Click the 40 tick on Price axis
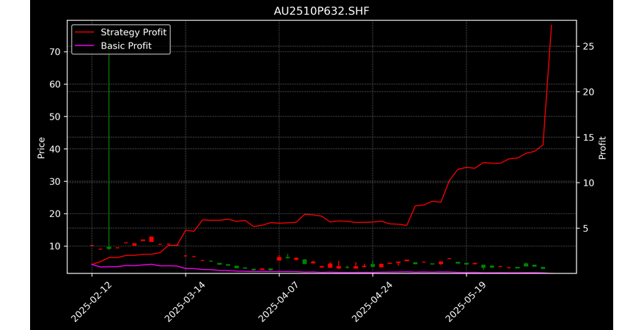 [x=55, y=149]
